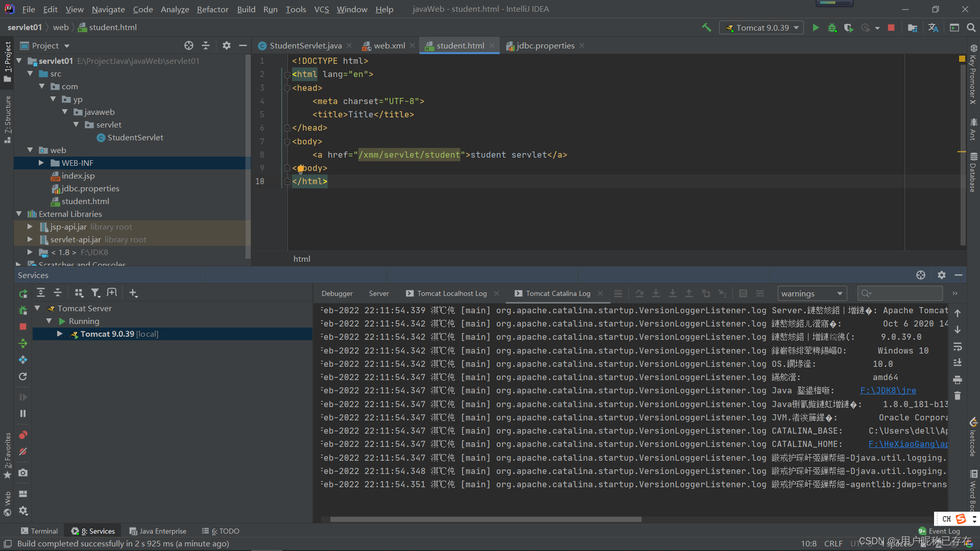
Task: Click the Search Everywhere magnifier icon
Action: click(x=971, y=28)
